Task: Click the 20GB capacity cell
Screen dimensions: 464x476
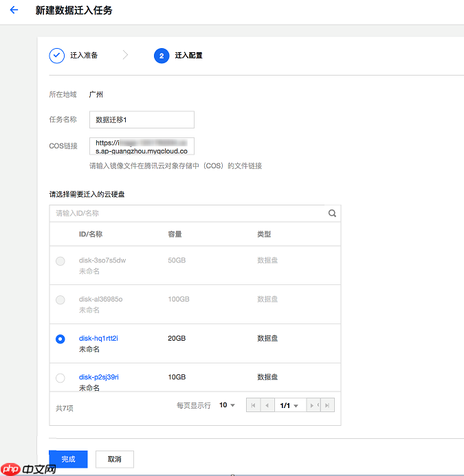Action: [177, 338]
